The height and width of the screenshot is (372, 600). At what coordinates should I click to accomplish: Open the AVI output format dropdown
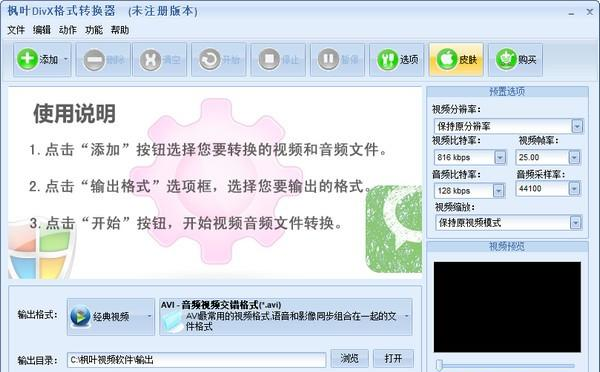[406, 316]
